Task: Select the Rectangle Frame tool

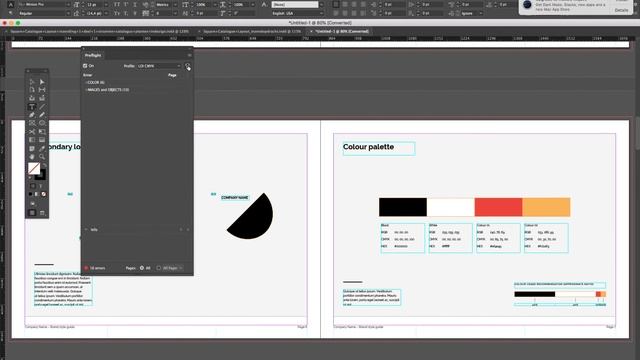Action: coord(32,123)
